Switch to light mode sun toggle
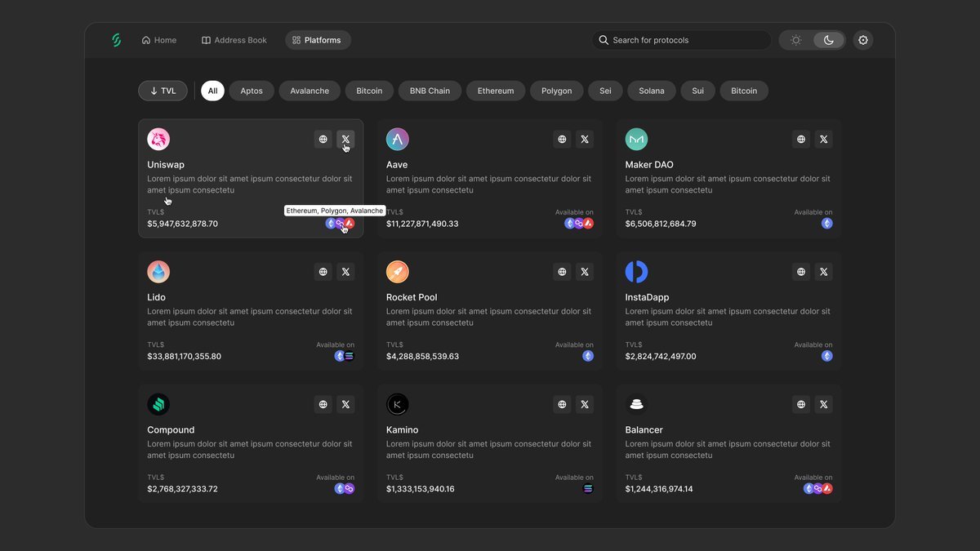980x551 pixels. pos(796,40)
